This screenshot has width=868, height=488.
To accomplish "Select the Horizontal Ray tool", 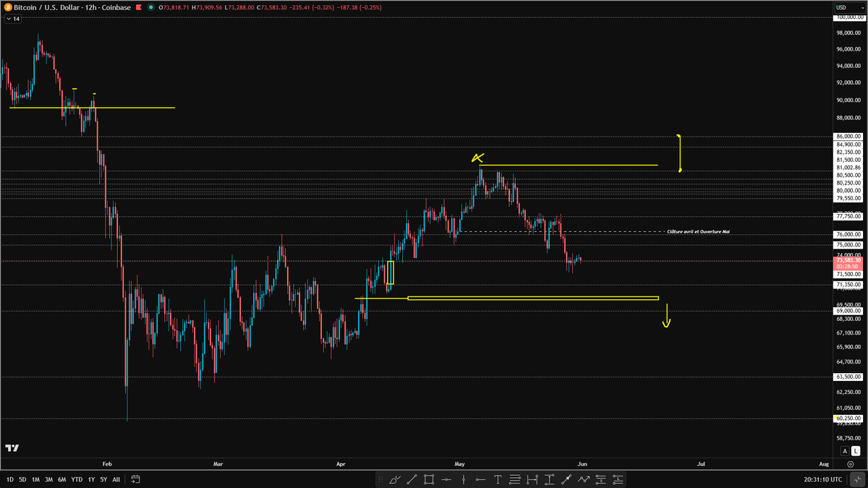I will [x=481, y=479].
